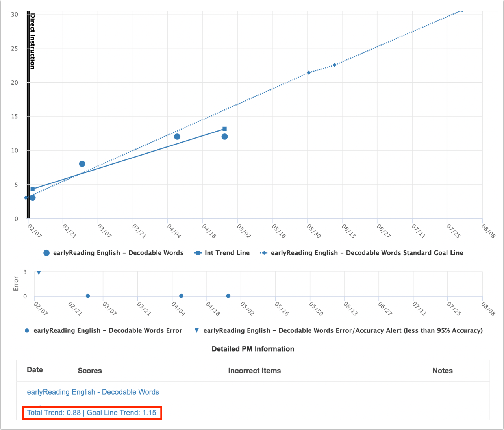Select the 04/25 data point marker
The height and width of the screenshot is (430, 504).
coord(225,137)
